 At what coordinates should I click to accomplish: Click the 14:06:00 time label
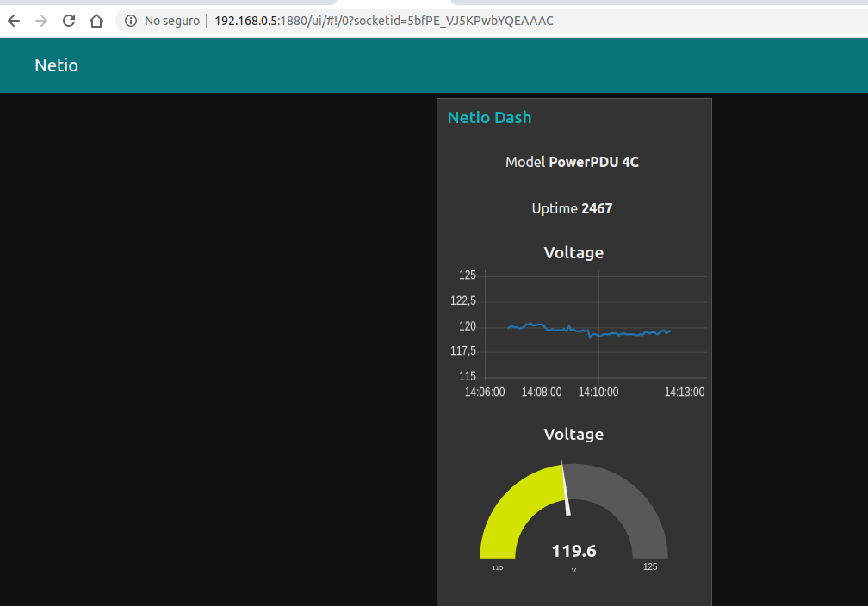[484, 392]
